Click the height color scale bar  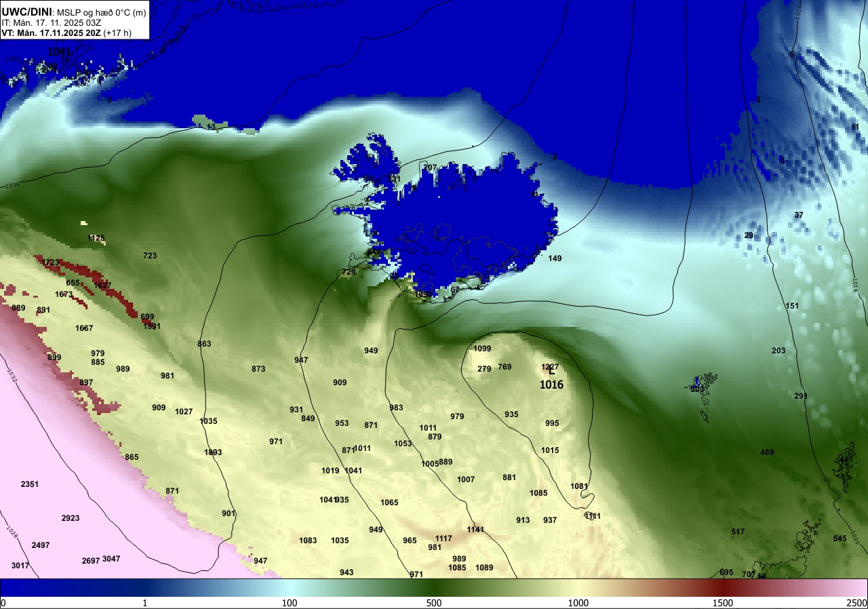(x=434, y=587)
